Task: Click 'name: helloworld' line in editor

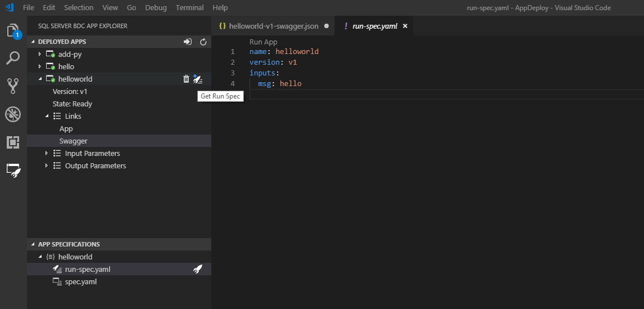Action: click(284, 51)
